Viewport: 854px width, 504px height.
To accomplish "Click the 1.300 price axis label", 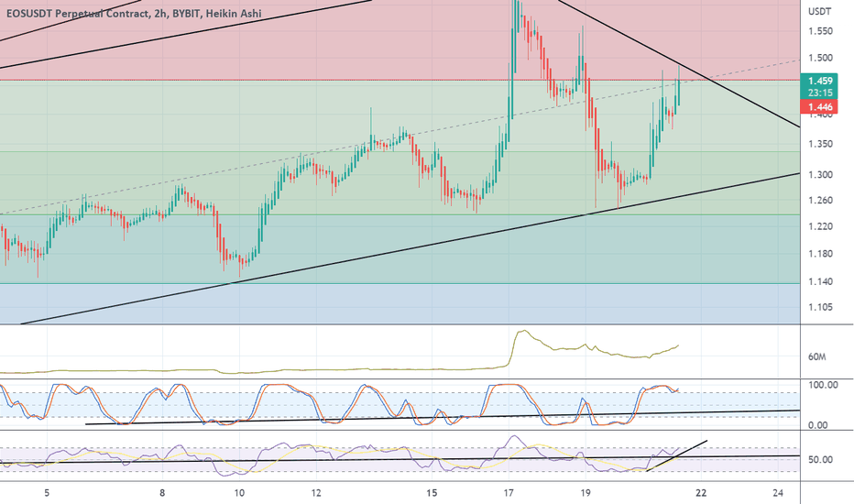I will coord(820,175).
